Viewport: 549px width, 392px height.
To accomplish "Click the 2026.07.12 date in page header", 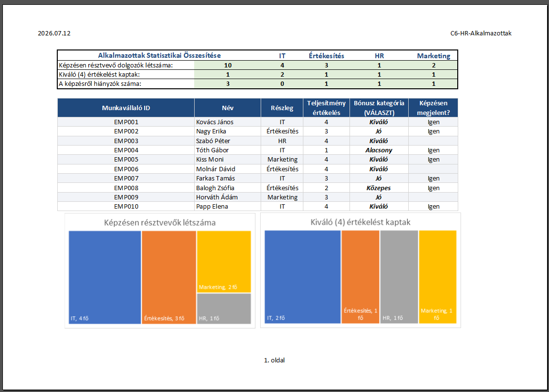I will click(x=54, y=33).
